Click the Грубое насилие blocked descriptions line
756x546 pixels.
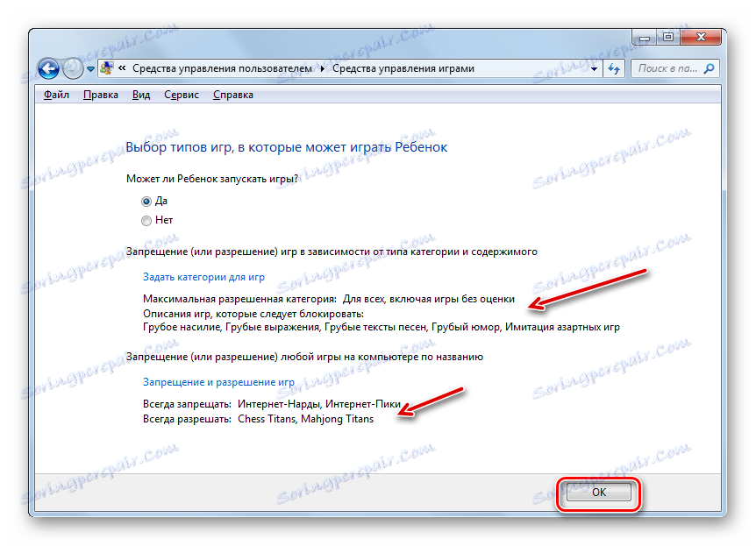[382, 327]
